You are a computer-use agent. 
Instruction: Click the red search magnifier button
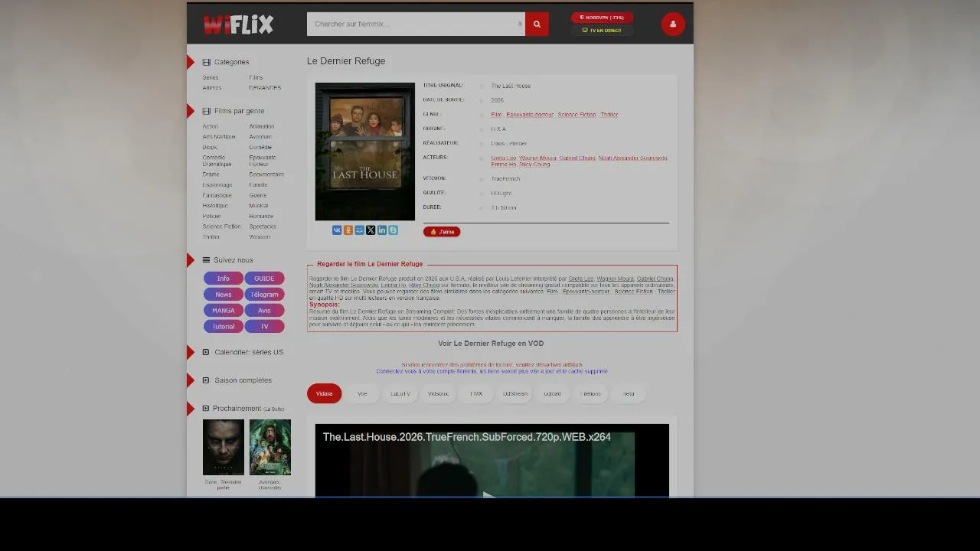[x=537, y=24]
